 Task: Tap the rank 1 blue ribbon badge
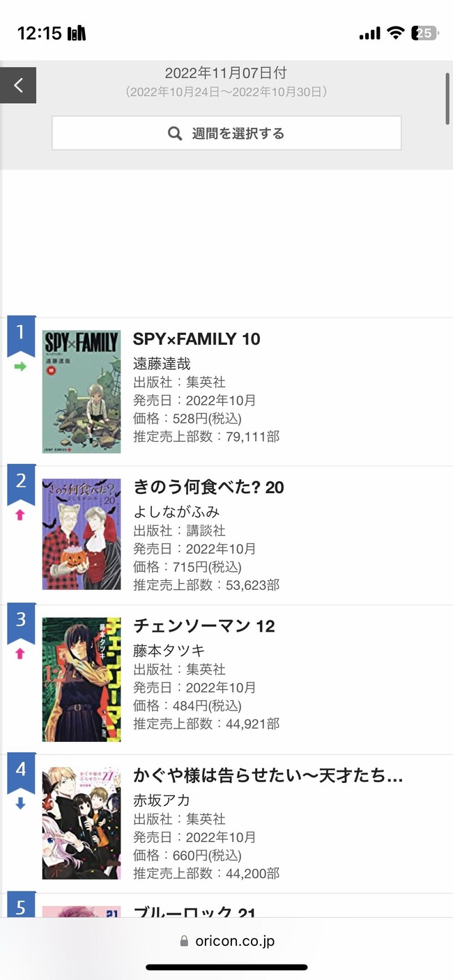(x=21, y=336)
